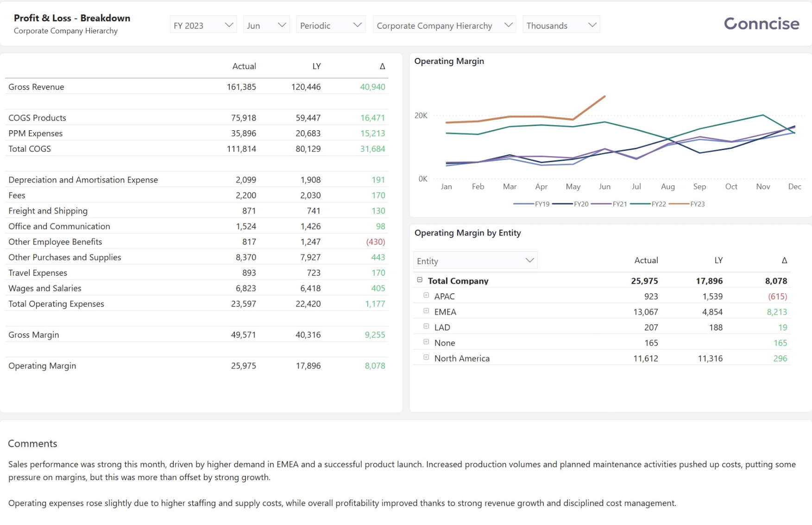Image resolution: width=812 pixels, height=525 pixels.
Task: Click the Travel Expenses row label
Action: coord(38,273)
